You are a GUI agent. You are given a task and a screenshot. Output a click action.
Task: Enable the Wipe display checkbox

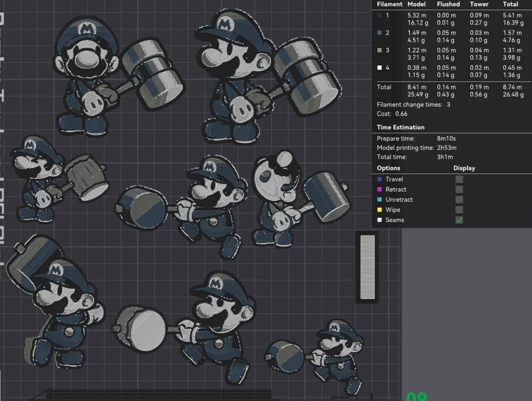(x=459, y=210)
